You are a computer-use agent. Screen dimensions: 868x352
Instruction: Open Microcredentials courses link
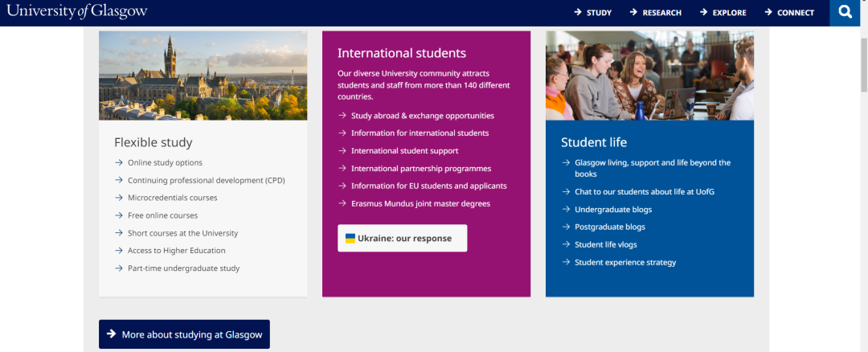173,198
